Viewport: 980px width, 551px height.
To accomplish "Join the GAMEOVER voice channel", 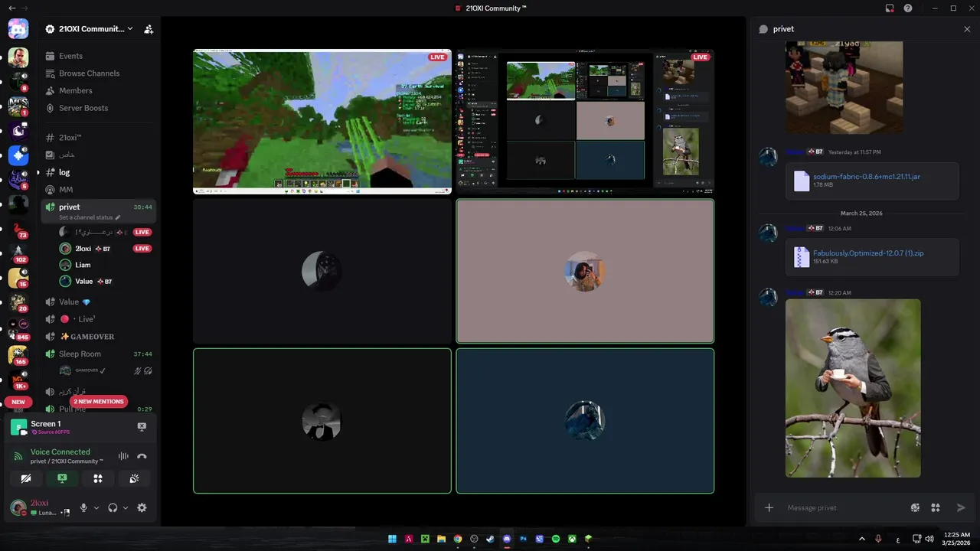I will click(98, 337).
